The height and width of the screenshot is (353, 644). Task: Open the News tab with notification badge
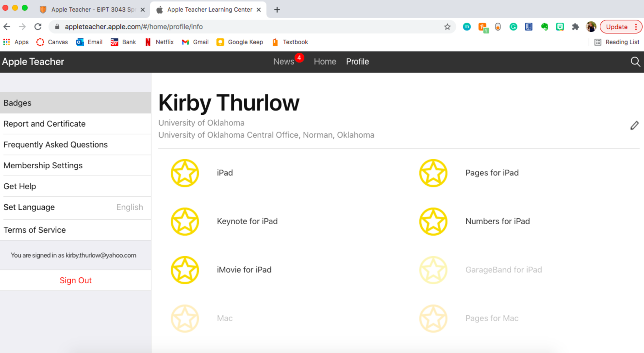pos(284,62)
